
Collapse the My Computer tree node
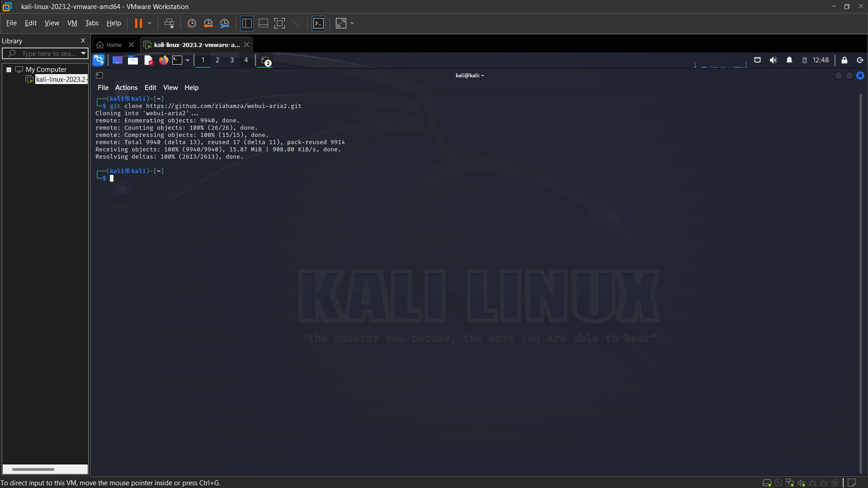coord(9,70)
